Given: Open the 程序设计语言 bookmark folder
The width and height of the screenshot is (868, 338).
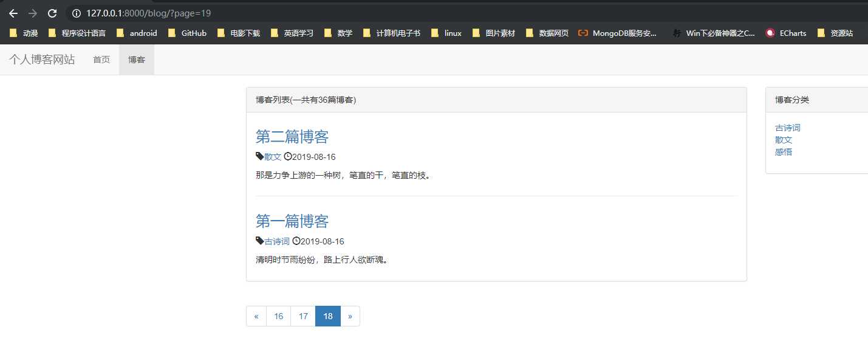Looking at the screenshot, I should click(77, 33).
